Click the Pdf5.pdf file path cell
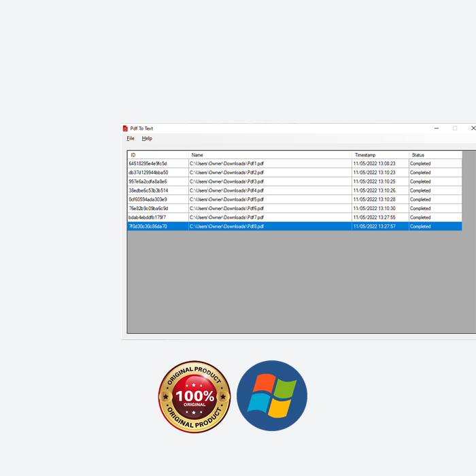Screen dimensions: 476x476 tap(270, 199)
